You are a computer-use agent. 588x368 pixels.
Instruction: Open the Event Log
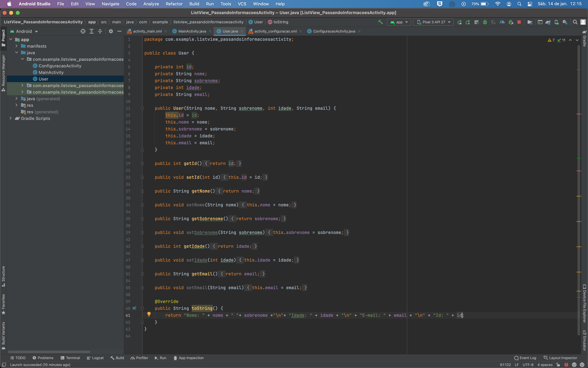pyautogui.click(x=525, y=358)
